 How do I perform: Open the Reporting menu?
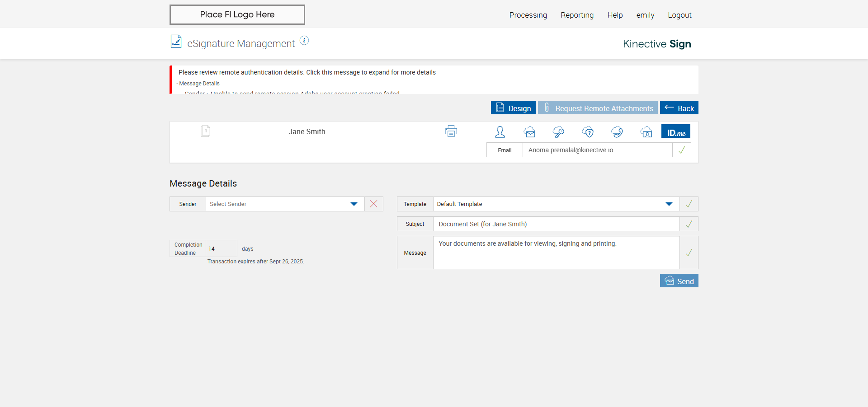pyautogui.click(x=577, y=15)
